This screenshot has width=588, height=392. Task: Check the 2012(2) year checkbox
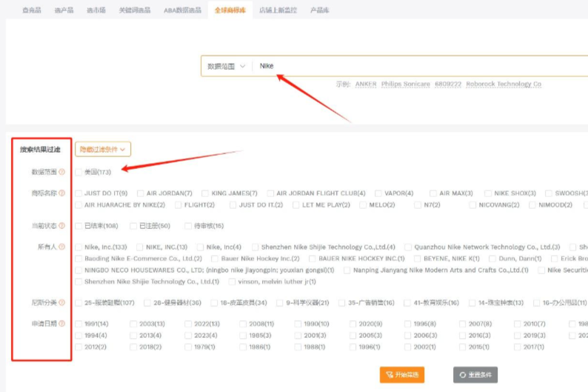coord(78,347)
